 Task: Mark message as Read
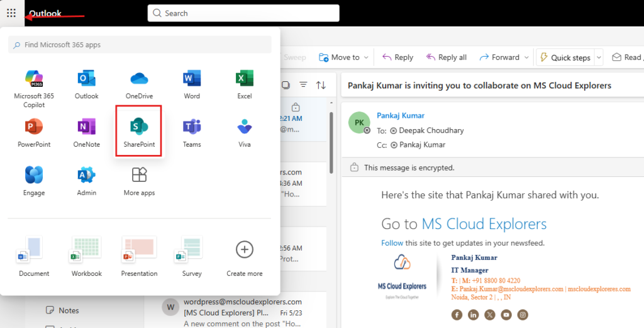pos(628,57)
